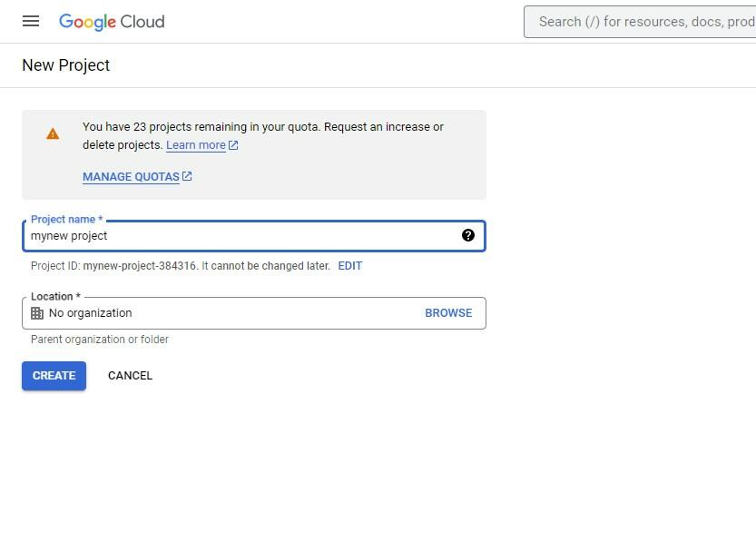
Task: Click inside the resources search bar
Action: (x=635, y=22)
